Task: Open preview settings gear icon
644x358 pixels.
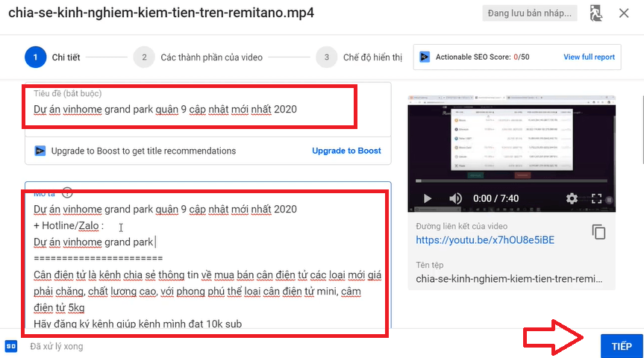Action: 572,198
